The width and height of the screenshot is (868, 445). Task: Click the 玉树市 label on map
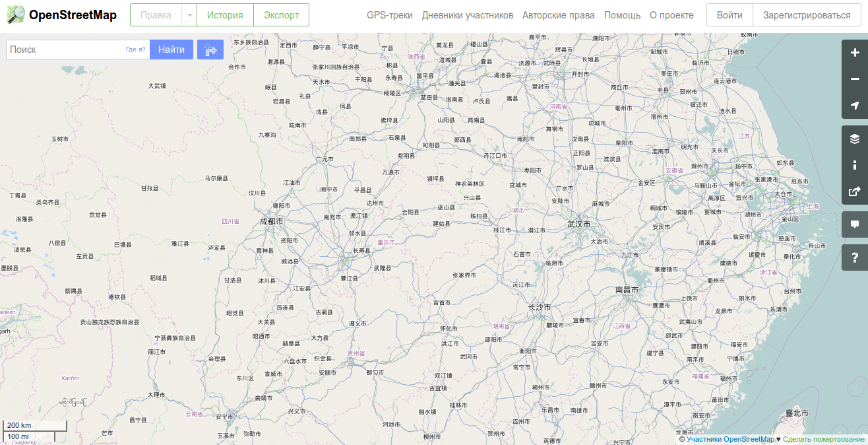point(60,139)
